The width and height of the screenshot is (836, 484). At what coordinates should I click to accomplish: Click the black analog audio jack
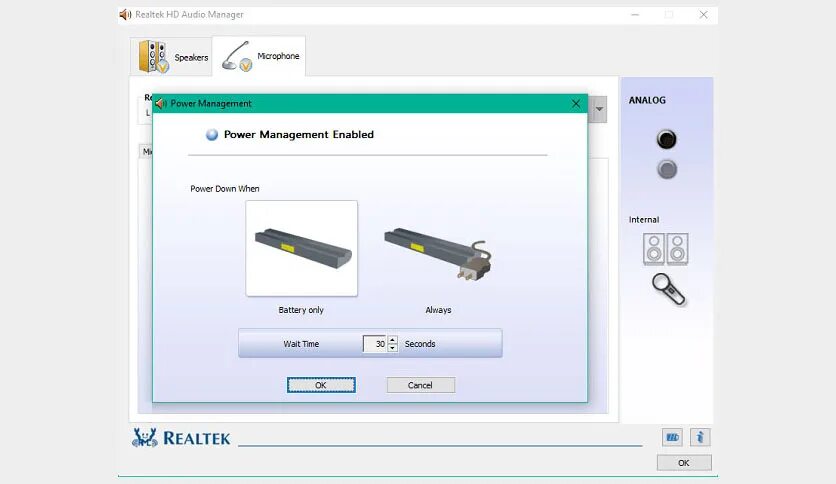666,139
